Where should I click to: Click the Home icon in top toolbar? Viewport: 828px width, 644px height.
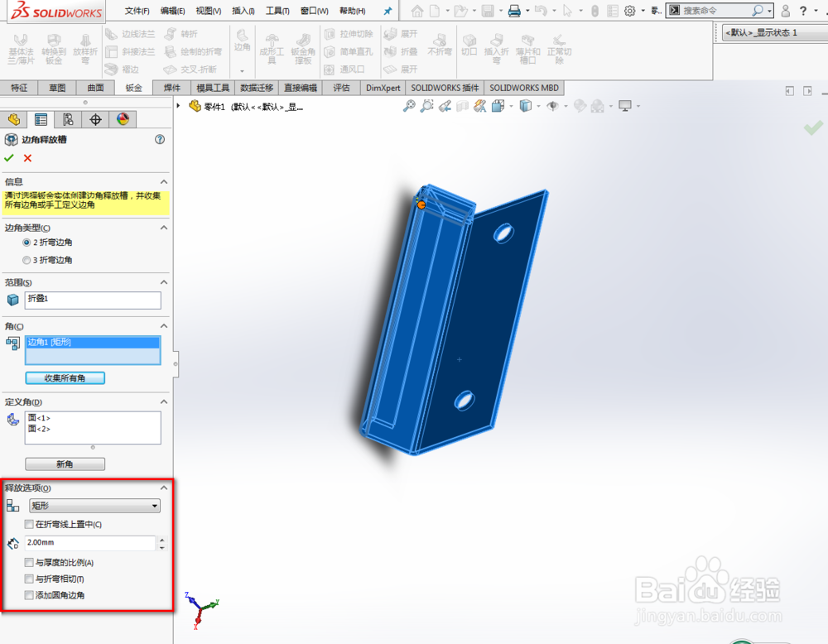(417, 11)
